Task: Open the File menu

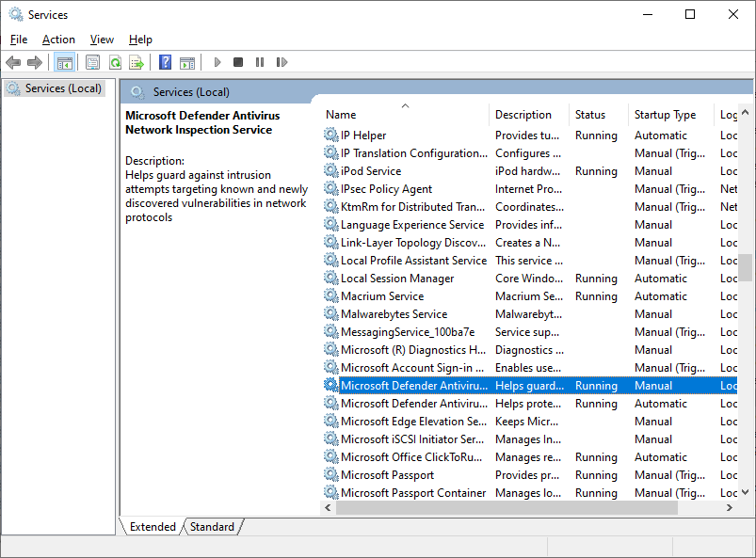Action: point(19,40)
